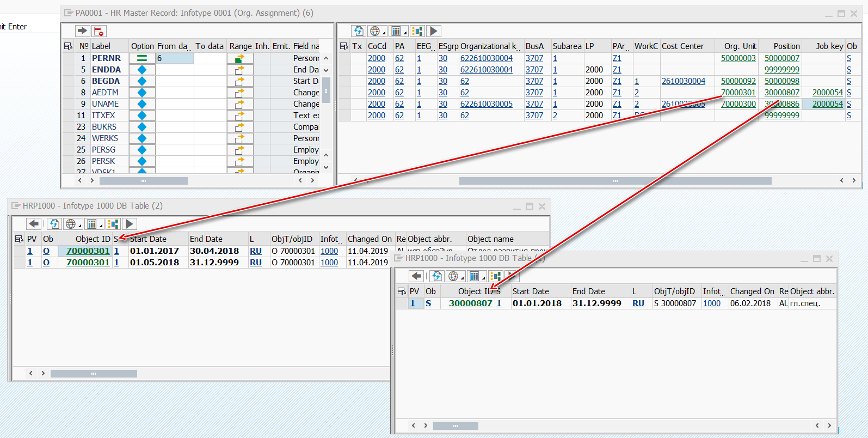Click the selection table vertical scrollbar thumb

(x=326, y=90)
